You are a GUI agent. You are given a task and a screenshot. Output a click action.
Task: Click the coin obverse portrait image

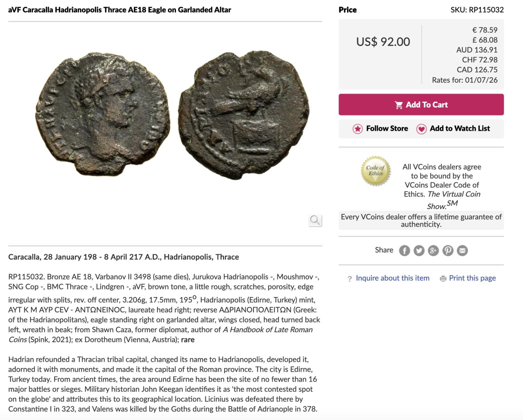[103, 113]
